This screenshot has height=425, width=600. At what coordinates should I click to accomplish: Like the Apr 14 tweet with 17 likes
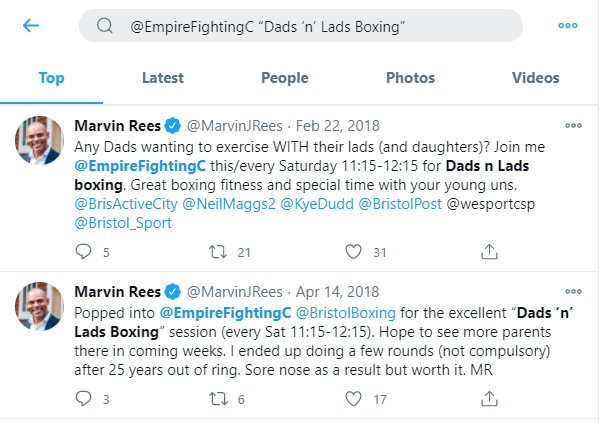pyautogui.click(x=352, y=400)
